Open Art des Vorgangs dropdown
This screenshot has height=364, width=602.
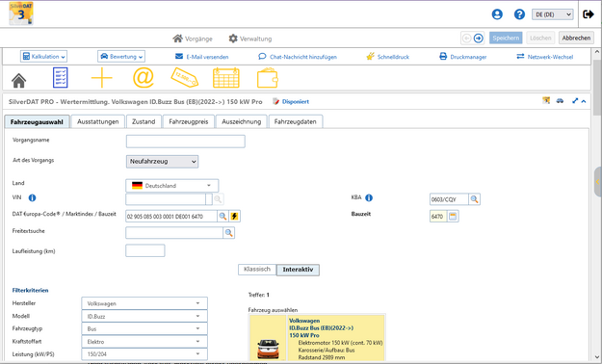pos(162,162)
